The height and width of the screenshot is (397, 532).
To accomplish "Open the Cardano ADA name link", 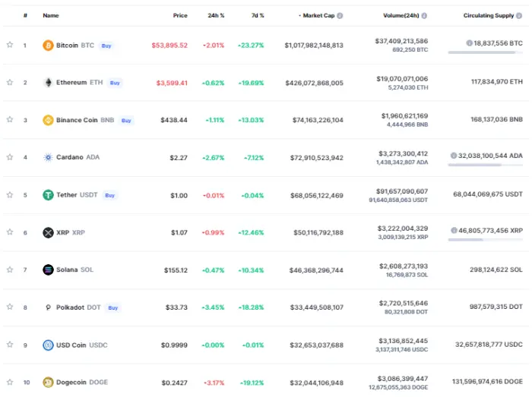I will pos(78,157).
